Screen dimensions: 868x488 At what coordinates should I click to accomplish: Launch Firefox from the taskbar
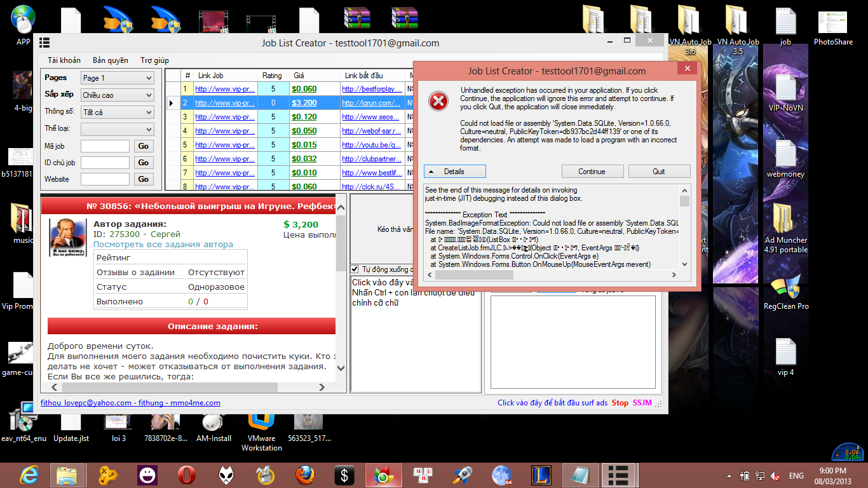(x=304, y=475)
